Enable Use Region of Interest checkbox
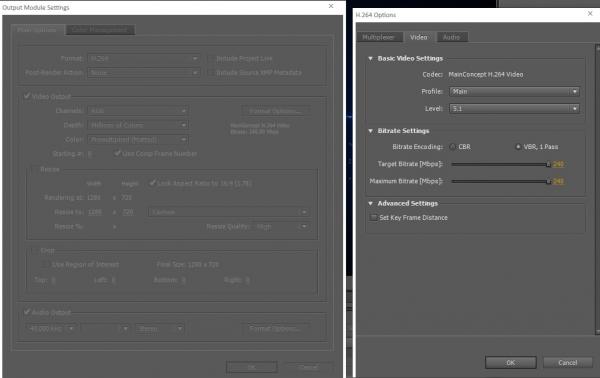600x378 pixels. (x=45, y=264)
